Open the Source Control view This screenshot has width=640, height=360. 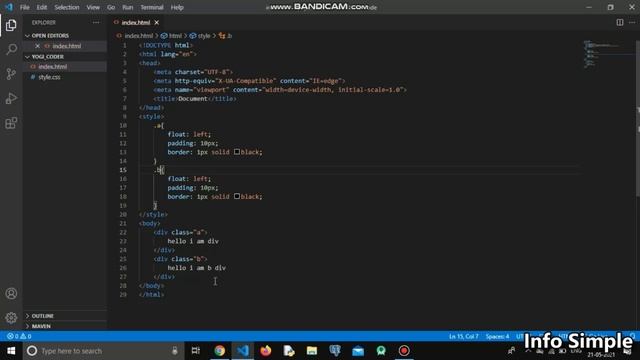click(x=11, y=74)
